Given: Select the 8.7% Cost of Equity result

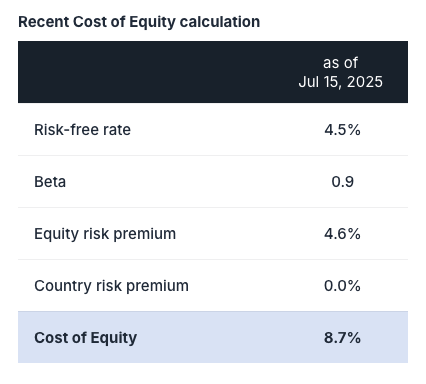Looking at the screenshot, I should click(x=342, y=338).
